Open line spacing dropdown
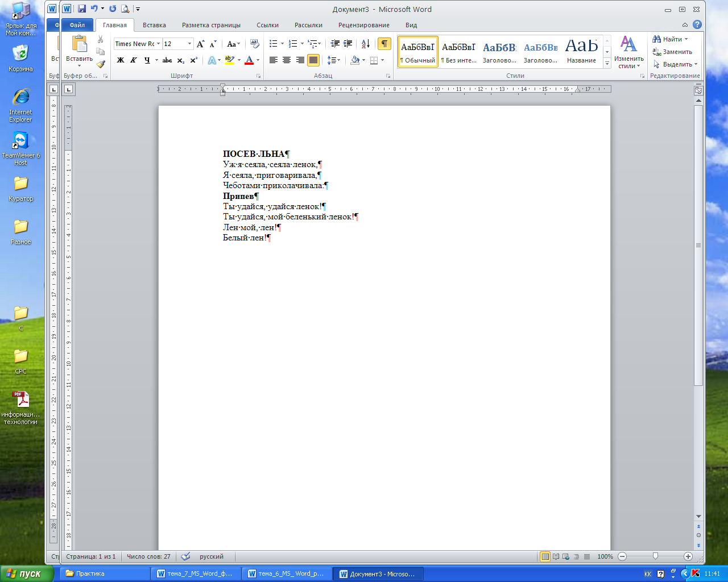728x582 pixels. pyautogui.click(x=334, y=60)
